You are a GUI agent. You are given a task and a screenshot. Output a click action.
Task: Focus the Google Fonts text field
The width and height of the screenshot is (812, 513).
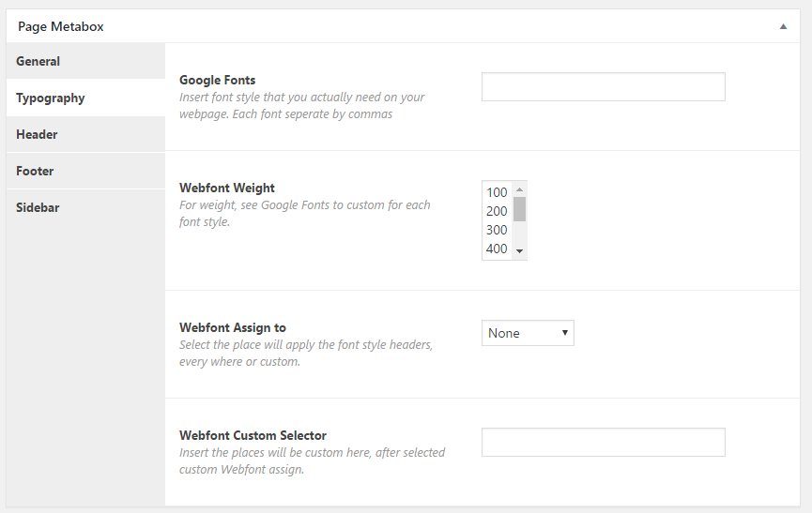point(604,87)
